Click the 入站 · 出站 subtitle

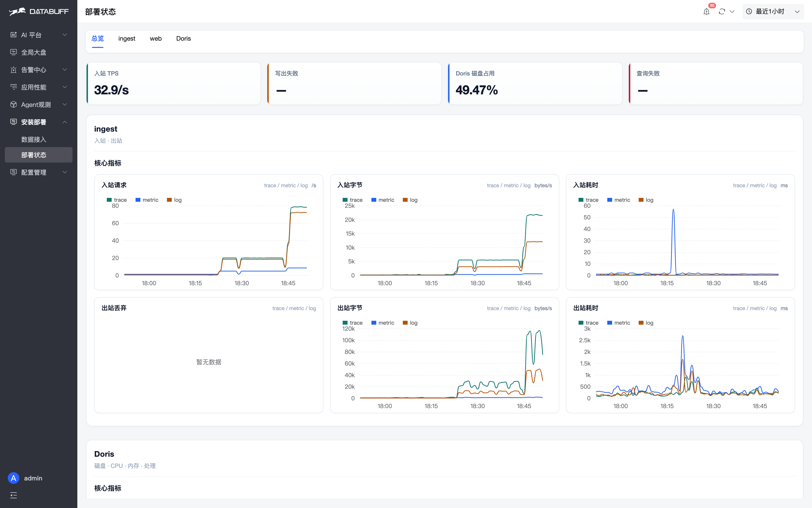tap(108, 141)
